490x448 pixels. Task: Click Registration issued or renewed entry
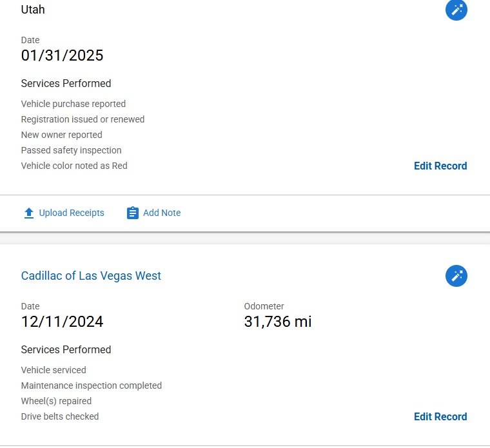pyautogui.click(x=83, y=119)
